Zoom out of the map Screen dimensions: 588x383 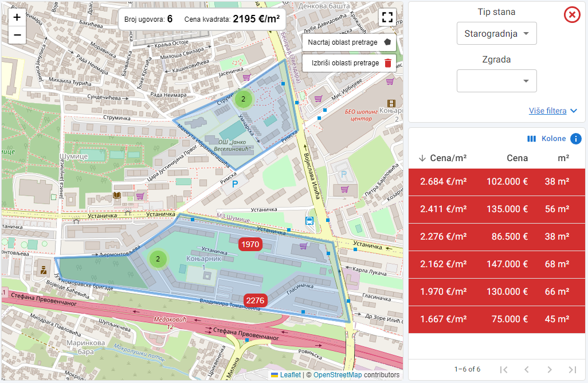(17, 35)
